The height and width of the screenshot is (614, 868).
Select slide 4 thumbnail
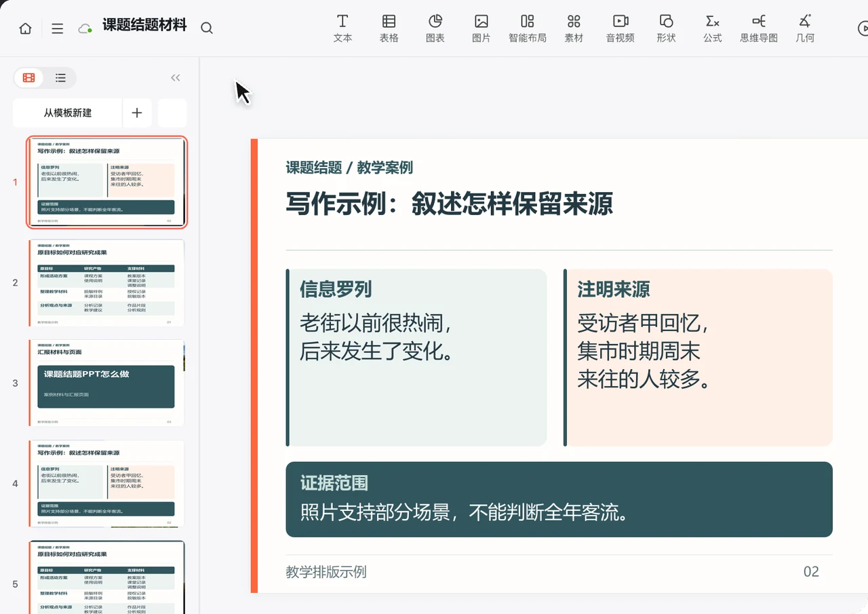[107, 483]
